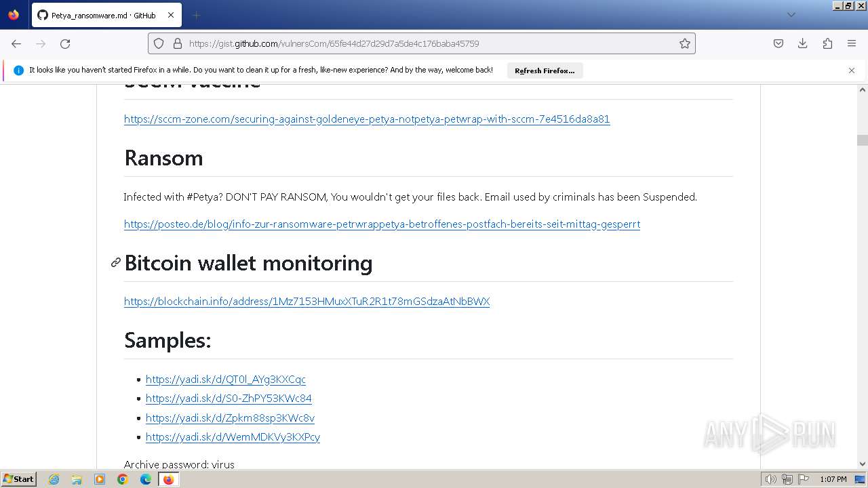Open sample link yadi.sk/d/Zpkm88sp3KWc8v

[x=230, y=418]
